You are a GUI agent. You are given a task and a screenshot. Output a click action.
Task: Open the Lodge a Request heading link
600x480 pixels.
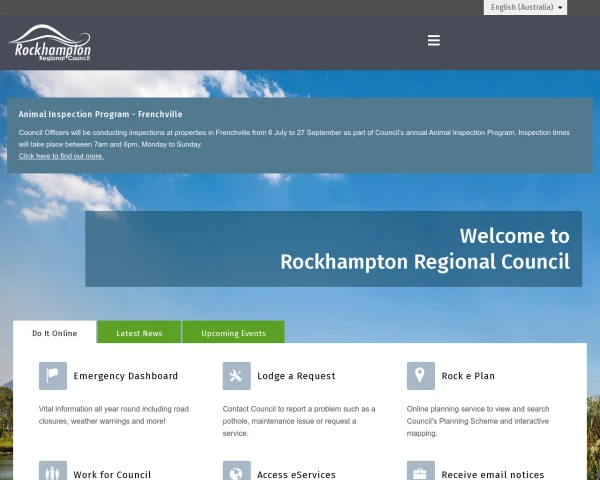tap(296, 376)
